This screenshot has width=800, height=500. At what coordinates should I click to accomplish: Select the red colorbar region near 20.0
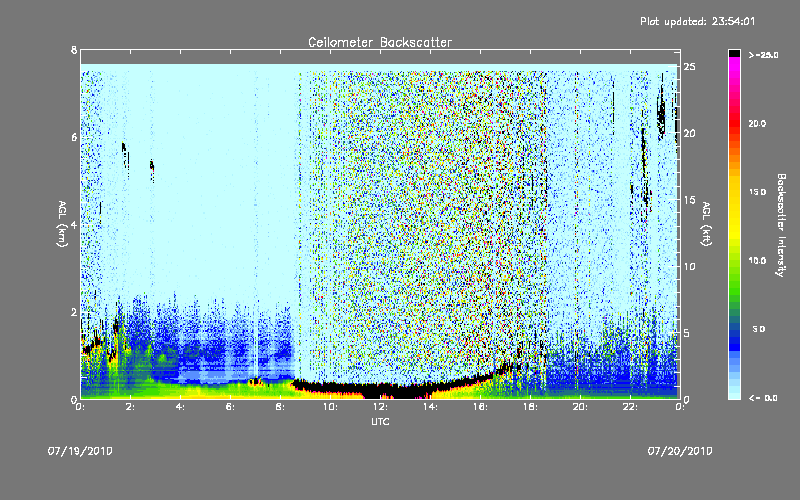pyautogui.click(x=734, y=124)
